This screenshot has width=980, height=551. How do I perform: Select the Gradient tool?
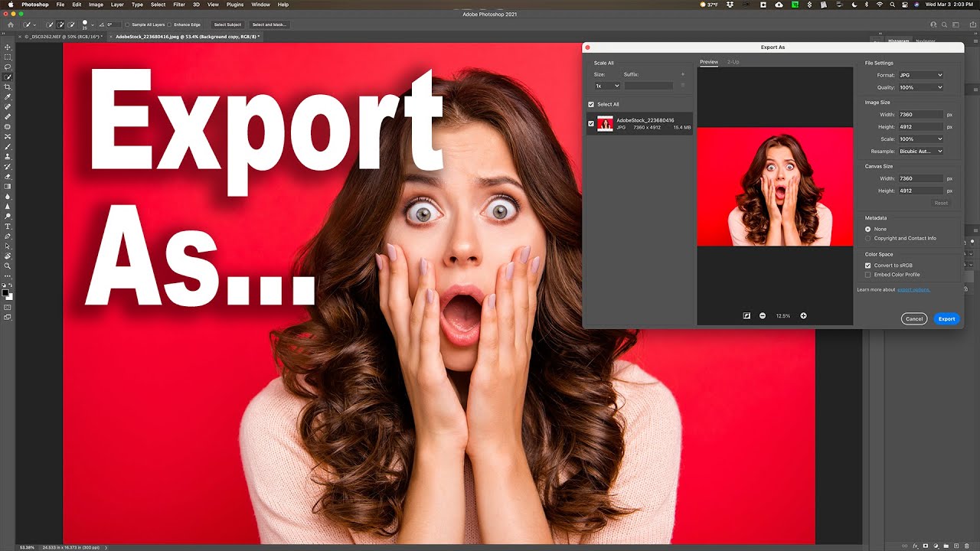coord(8,186)
